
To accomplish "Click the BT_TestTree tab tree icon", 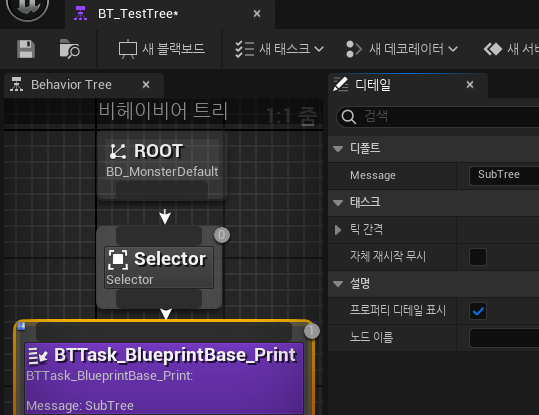I will (x=80, y=13).
